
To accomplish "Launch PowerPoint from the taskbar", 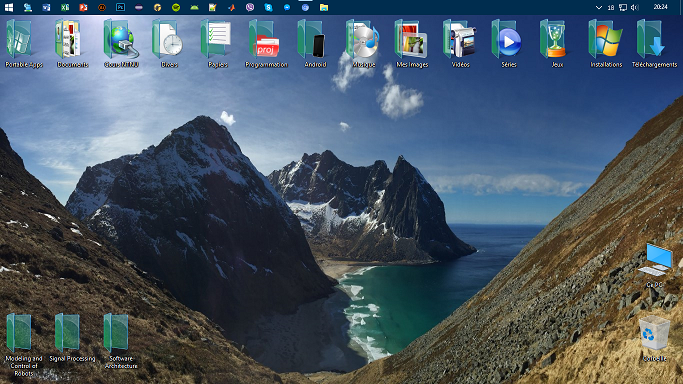I will pos(83,7).
